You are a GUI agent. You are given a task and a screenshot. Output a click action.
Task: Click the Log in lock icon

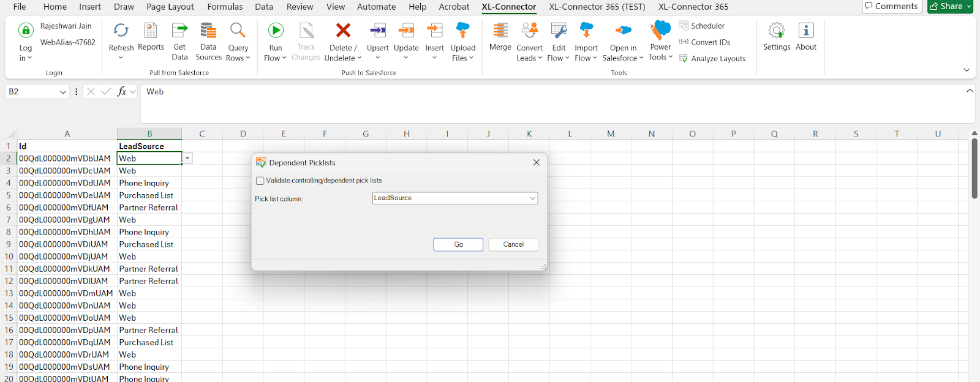(26, 31)
